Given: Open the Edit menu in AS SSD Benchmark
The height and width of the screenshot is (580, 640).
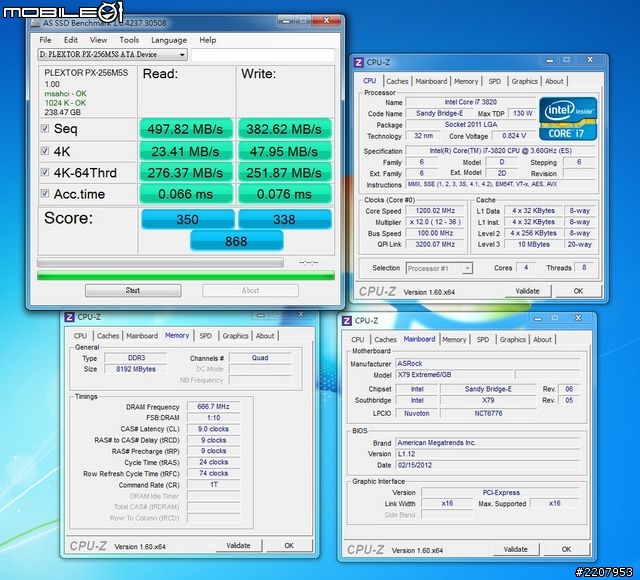Looking at the screenshot, I should pos(71,40).
